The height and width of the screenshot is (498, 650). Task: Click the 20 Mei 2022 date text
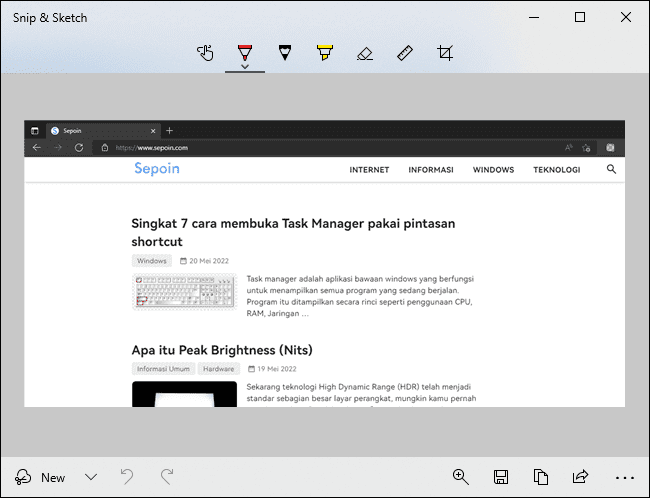tap(209, 261)
